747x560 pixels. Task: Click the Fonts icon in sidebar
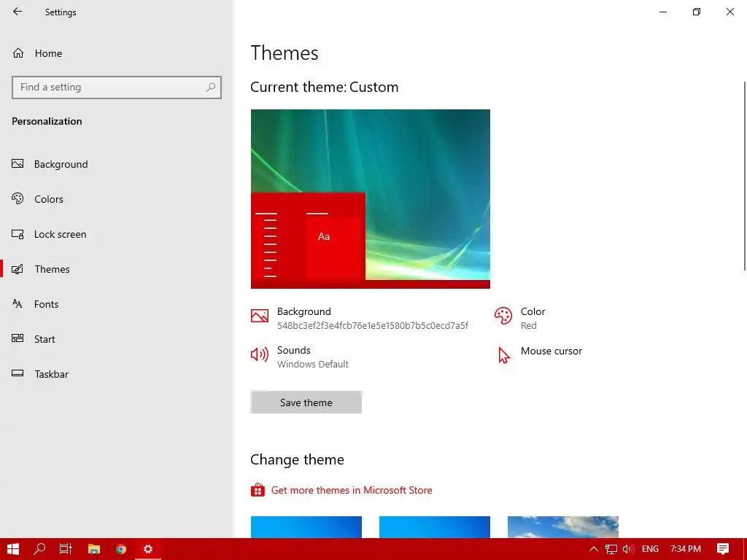pos(18,304)
